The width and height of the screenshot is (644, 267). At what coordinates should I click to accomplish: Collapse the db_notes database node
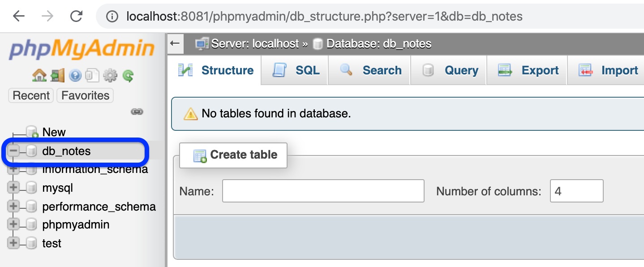pos(13,151)
